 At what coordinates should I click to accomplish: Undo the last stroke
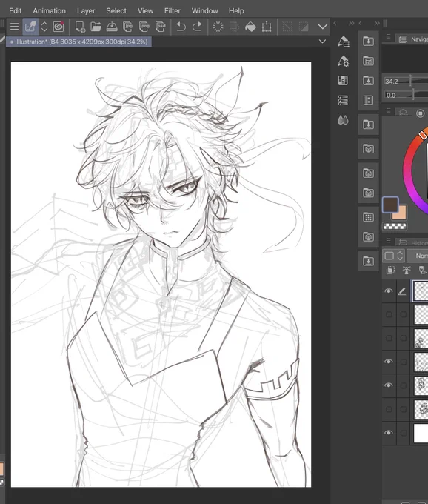181,27
